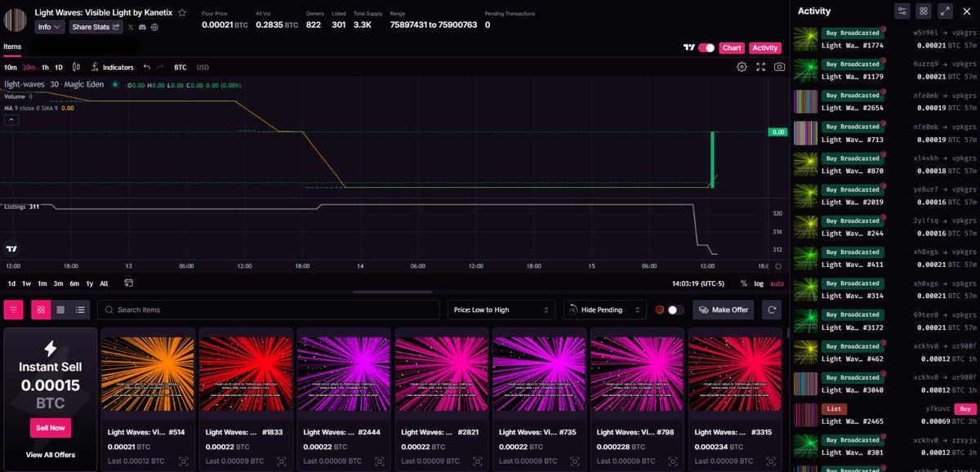Open activity panel grid layout icon
980x472 pixels.
point(924,11)
